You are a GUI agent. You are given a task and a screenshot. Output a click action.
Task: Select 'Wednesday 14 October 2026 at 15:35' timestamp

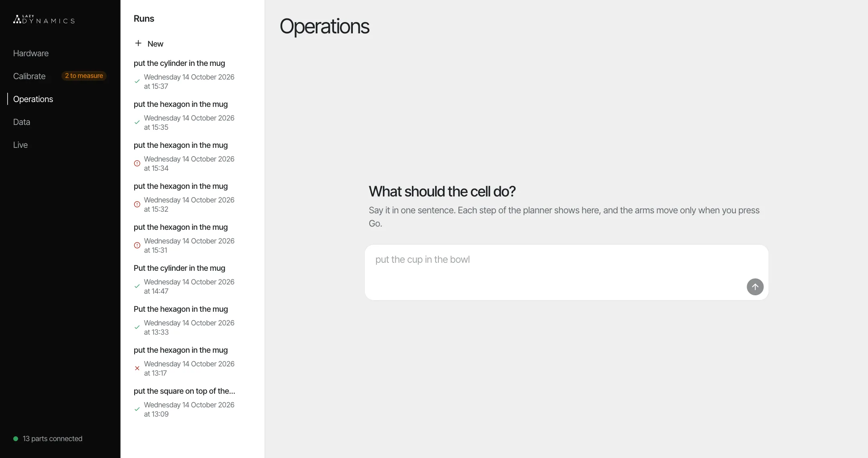[189, 123]
